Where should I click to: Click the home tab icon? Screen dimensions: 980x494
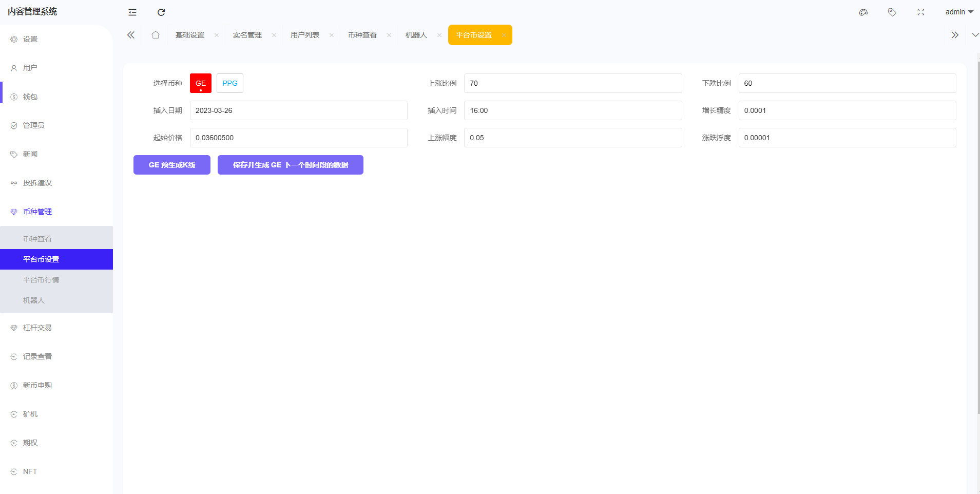[156, 35]
